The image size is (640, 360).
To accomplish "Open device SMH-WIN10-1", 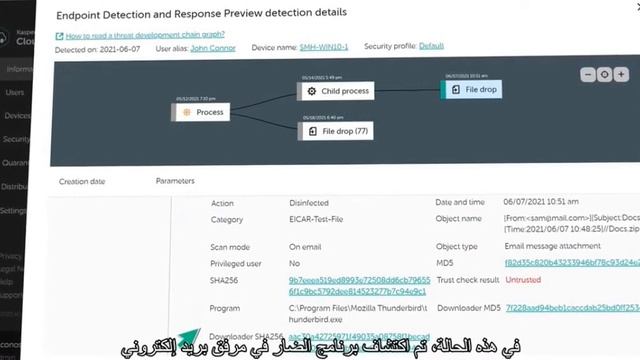I will coord(324,47).
